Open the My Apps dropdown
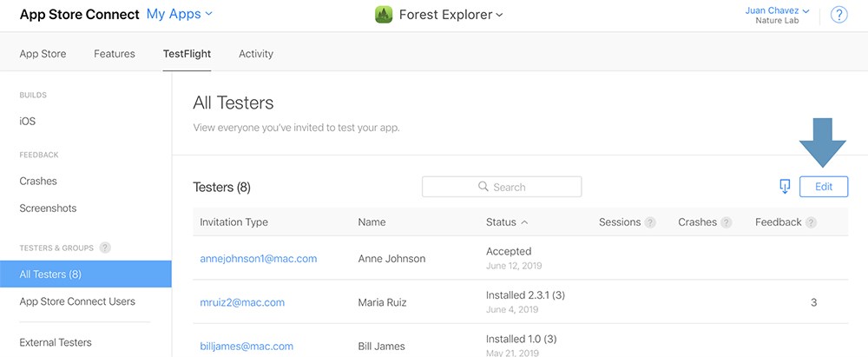 tap(179, 15)
